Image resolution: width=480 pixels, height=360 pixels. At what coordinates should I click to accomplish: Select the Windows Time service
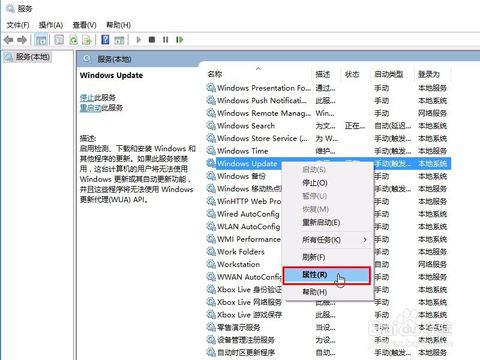coord(328,151)
